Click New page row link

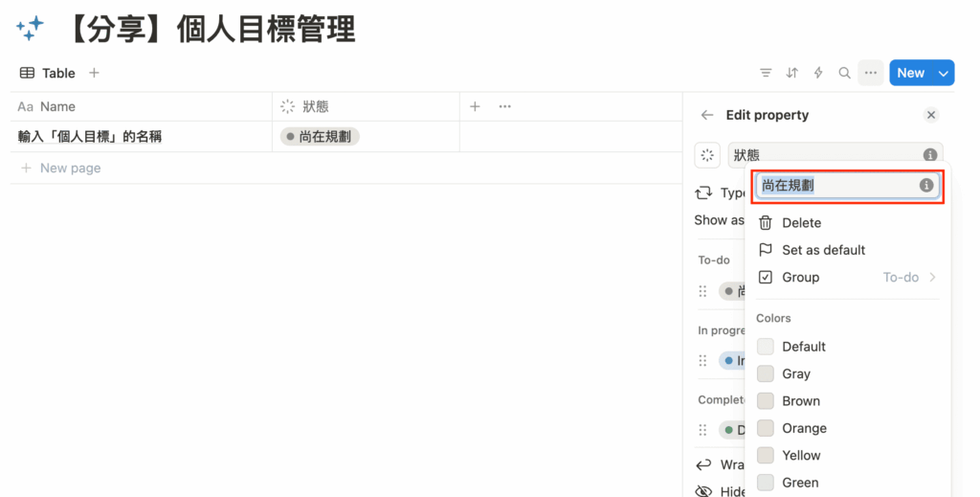tap(70, 169)
